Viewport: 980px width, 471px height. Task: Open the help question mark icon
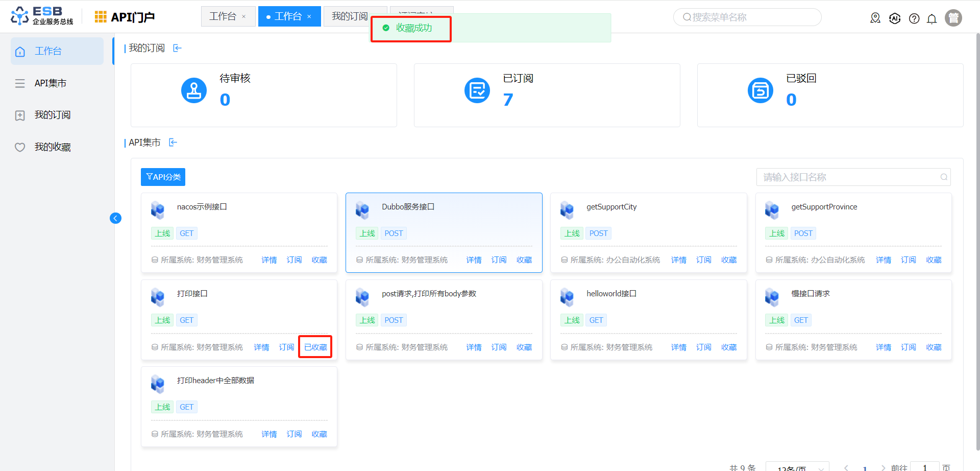(914, 19)
